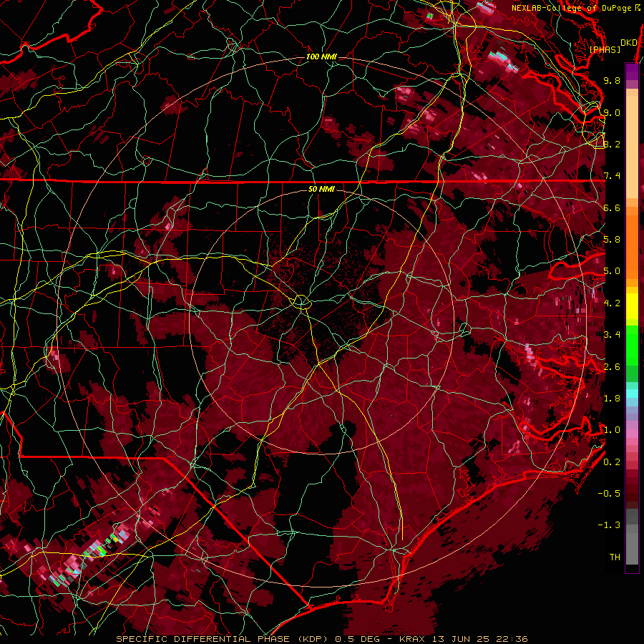Click the TH threshold label
The width and height of the screenshot is (644, 644).
(x=615, y=557)
